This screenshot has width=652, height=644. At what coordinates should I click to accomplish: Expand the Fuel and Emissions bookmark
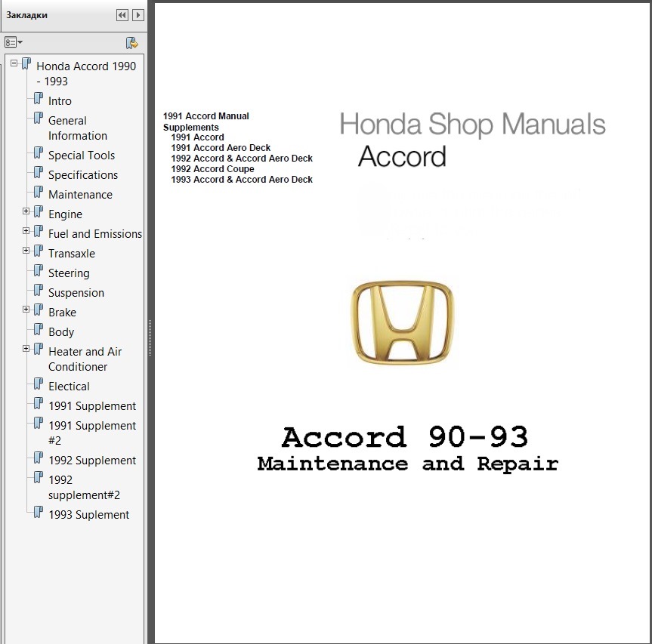(26, 230)
